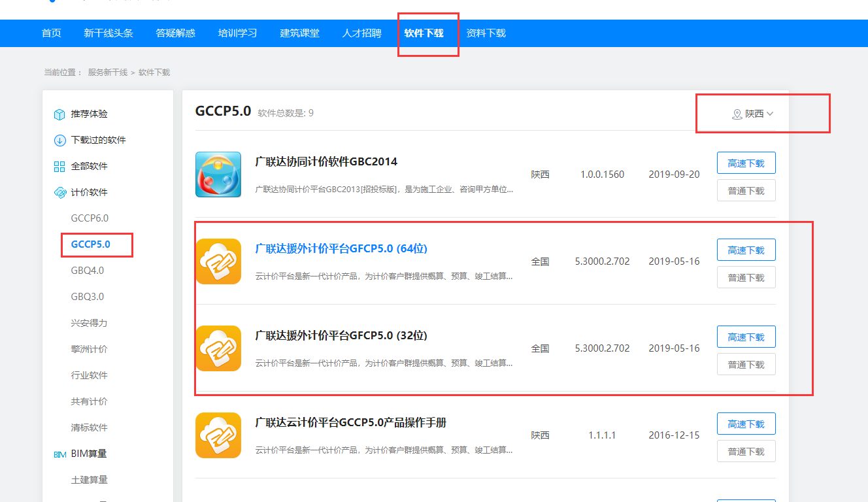
Task: Click 高速下载 for GFCP5.0 (64位)
Action: pos(746,250)
